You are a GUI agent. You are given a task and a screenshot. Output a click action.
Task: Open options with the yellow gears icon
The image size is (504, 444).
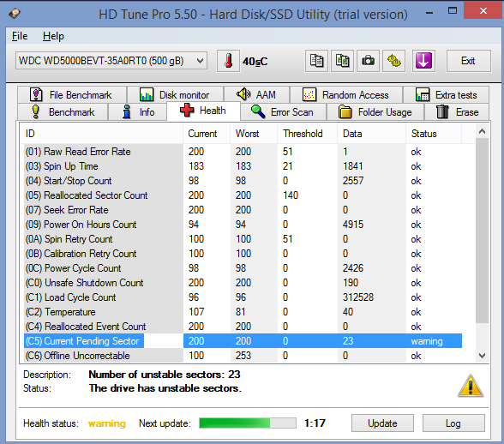coord(393,61)
